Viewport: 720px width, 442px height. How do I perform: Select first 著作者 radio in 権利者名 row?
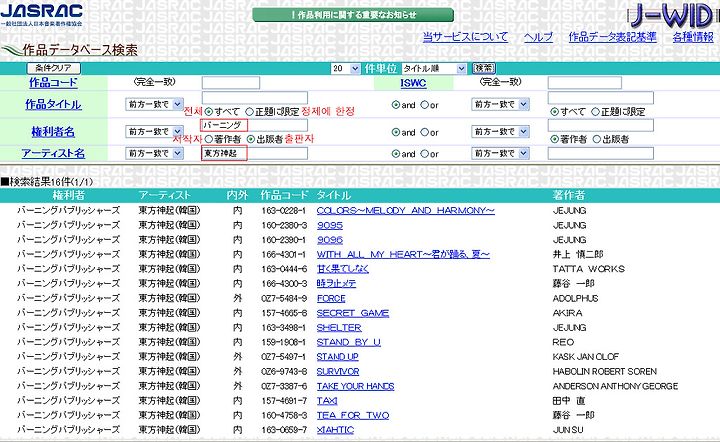point(208,139)
